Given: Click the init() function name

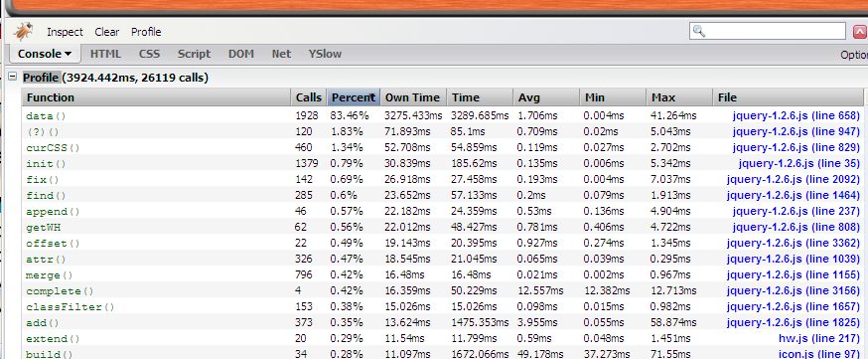Looking at the screenshot, I should 46,164.
